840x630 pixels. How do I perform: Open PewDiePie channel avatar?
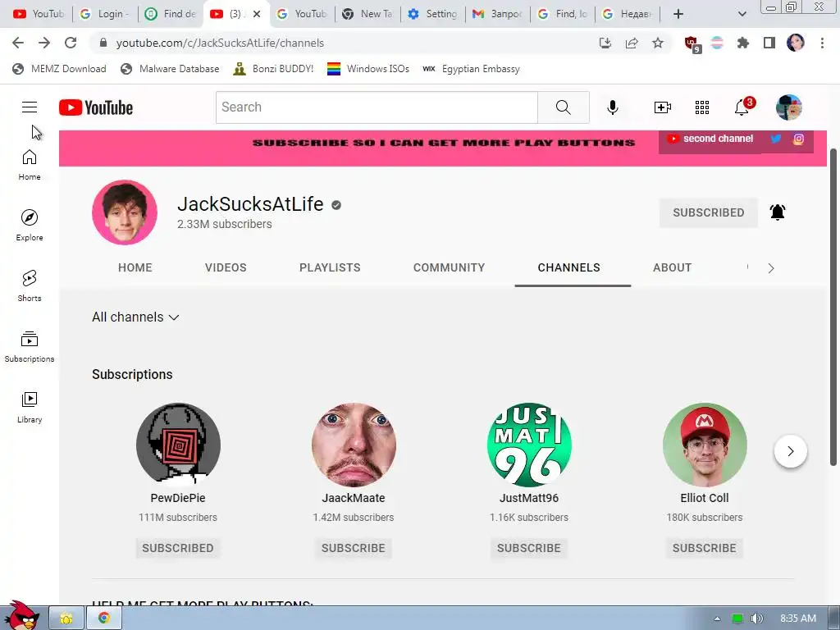click(x=178, y=445)
